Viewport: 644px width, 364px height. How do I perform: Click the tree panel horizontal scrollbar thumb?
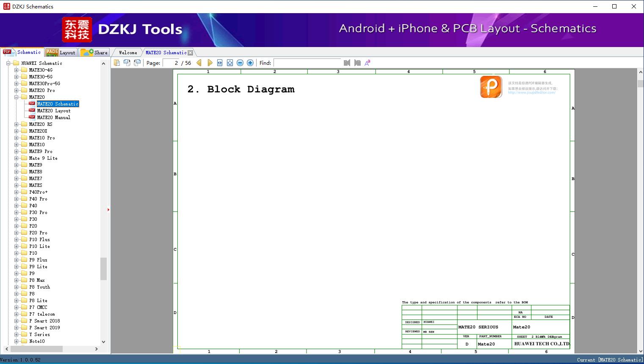pyautogui.click(x=36, y=349)
